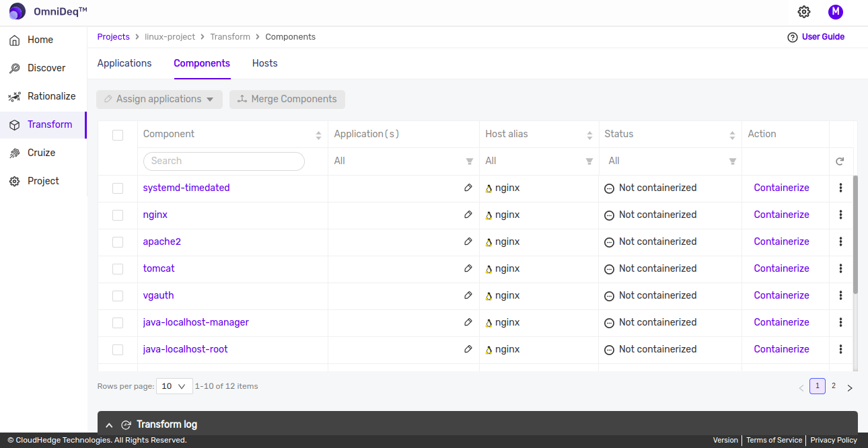This screenshot has height=448, width=868.
Task: Edit applications pencil for java-localhost-manager
Action: (x=468, y=322)
